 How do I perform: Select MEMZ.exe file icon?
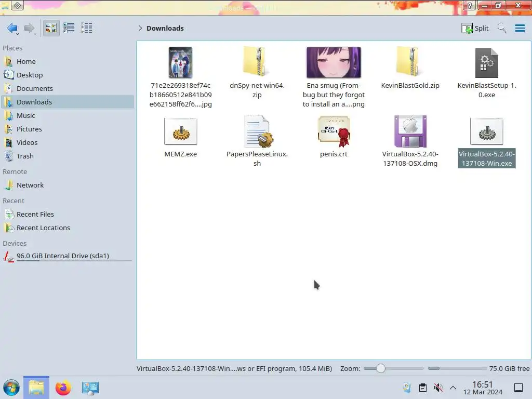[180, 131]
